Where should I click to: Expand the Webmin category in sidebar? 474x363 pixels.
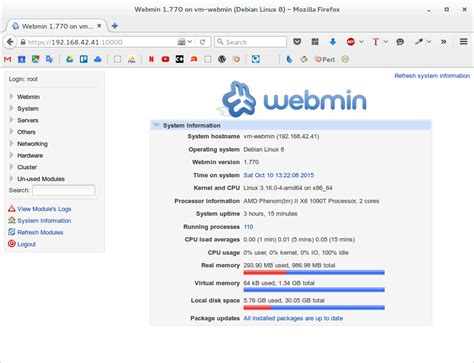tap(11, 96)
